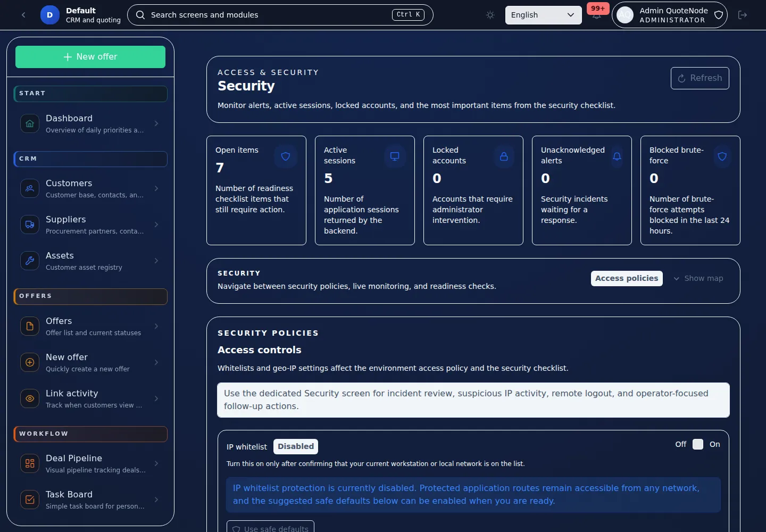Click the CRM section header
Viewport: 766px width, 532px height.
[x=90, y=159]
